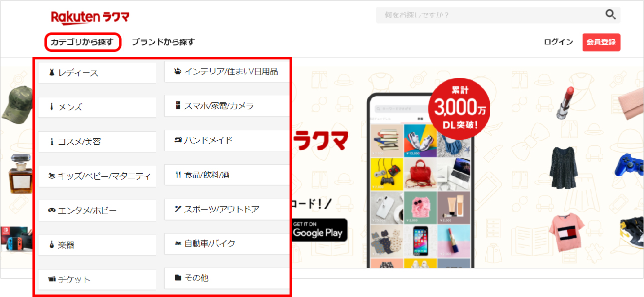644x297 pixels.
Task: Click the folder icon beside その他
Action: pyautogui.click(x=178, y=278)
